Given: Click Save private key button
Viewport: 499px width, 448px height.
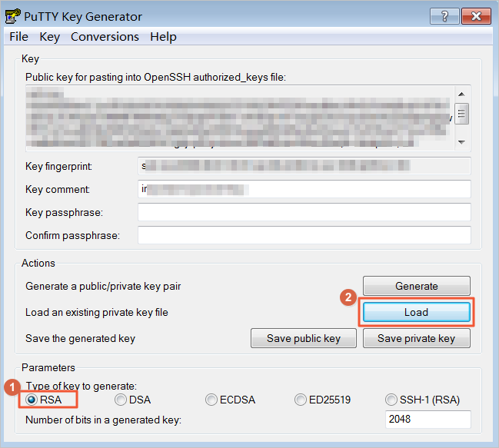Looking at the screenshot, I should (417, 338).
